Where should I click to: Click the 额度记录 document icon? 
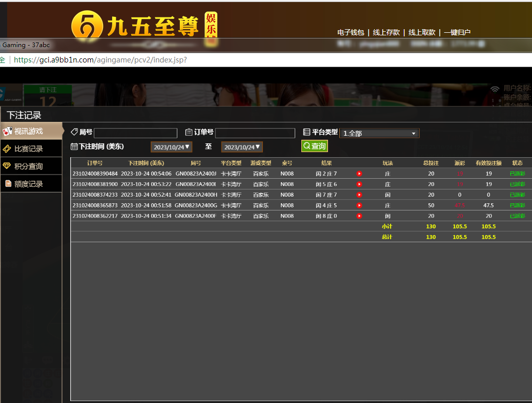[8, 183]
